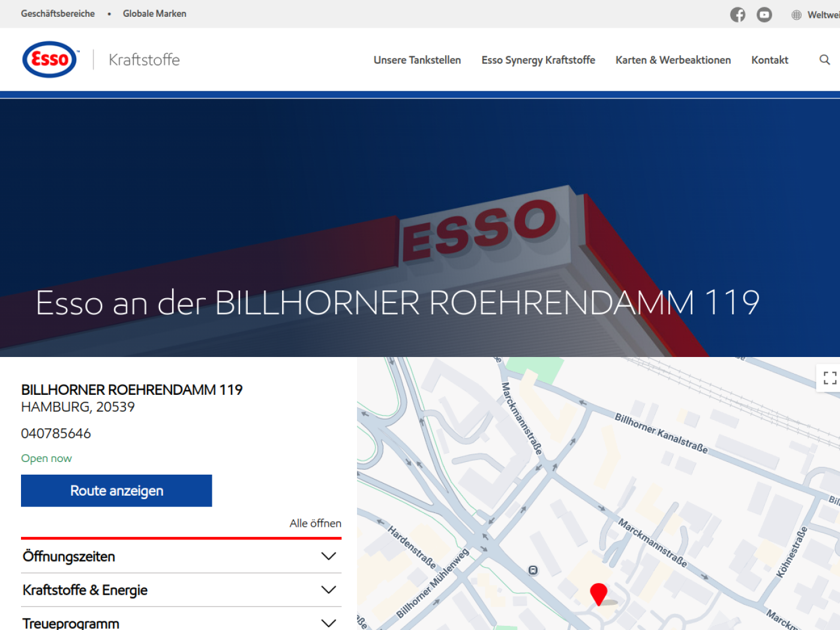Click the Route anzeigen button
Screen dimensions: 840x630
116,491
